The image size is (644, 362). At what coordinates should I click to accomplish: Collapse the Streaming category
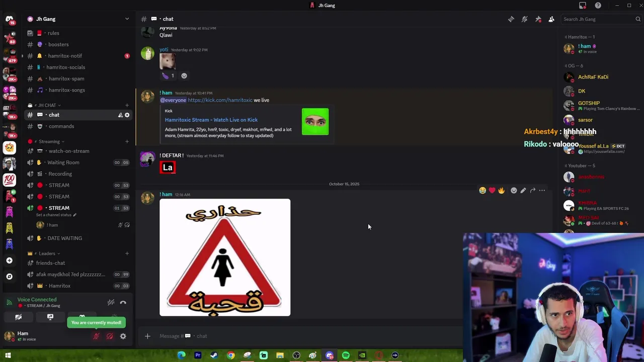[49, 142]
